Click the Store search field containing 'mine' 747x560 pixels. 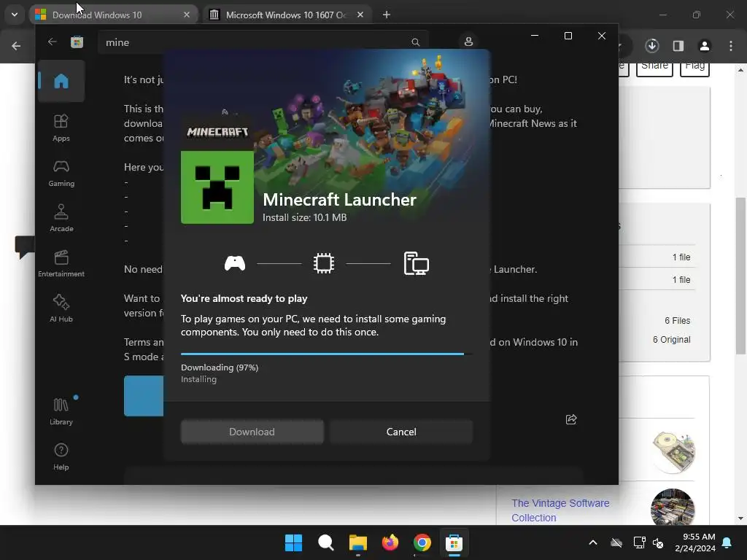(263, 42)
